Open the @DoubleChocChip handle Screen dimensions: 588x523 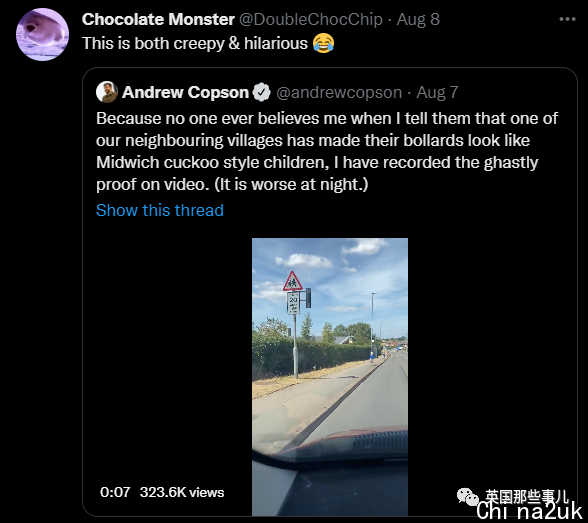point(311,19)
